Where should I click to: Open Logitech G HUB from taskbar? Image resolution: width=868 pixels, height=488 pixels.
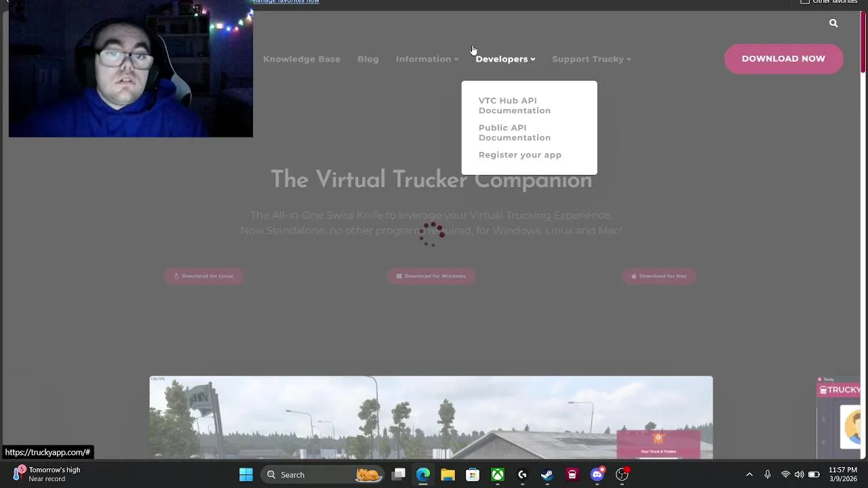pyautogui.click(x=522, y=474)
